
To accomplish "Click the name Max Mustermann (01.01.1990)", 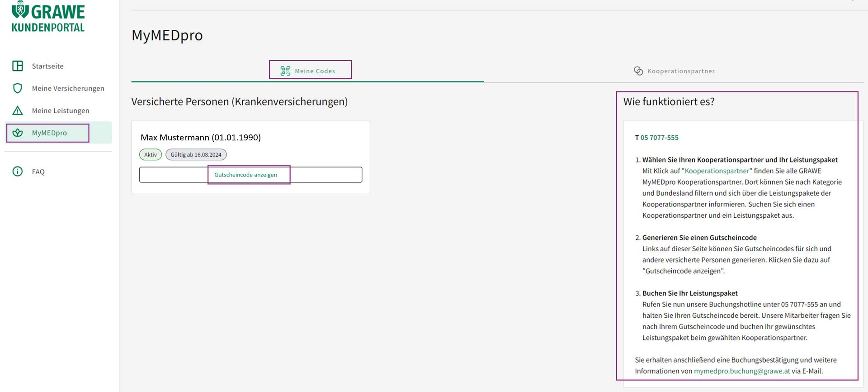I will point(201,138).
